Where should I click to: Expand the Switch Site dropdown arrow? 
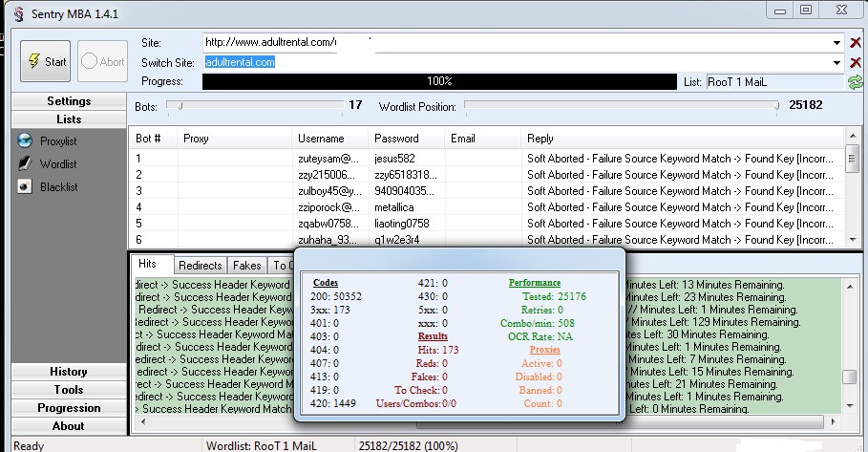point(837,63)
